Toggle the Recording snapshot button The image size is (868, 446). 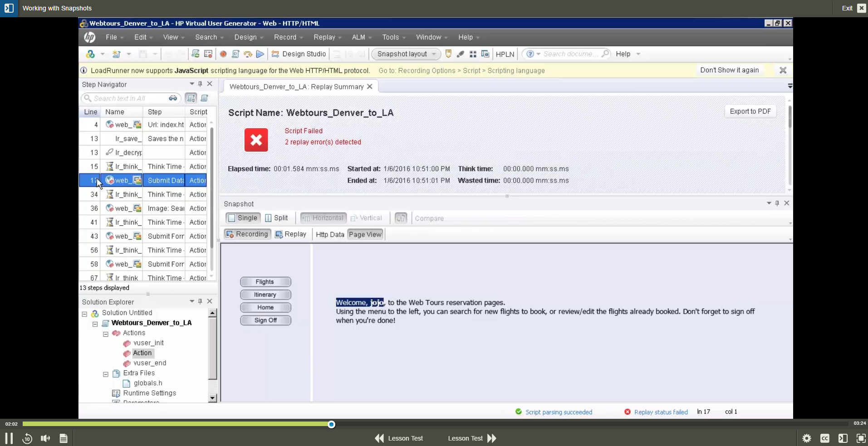pyautogui.click(x=247, y=234)
